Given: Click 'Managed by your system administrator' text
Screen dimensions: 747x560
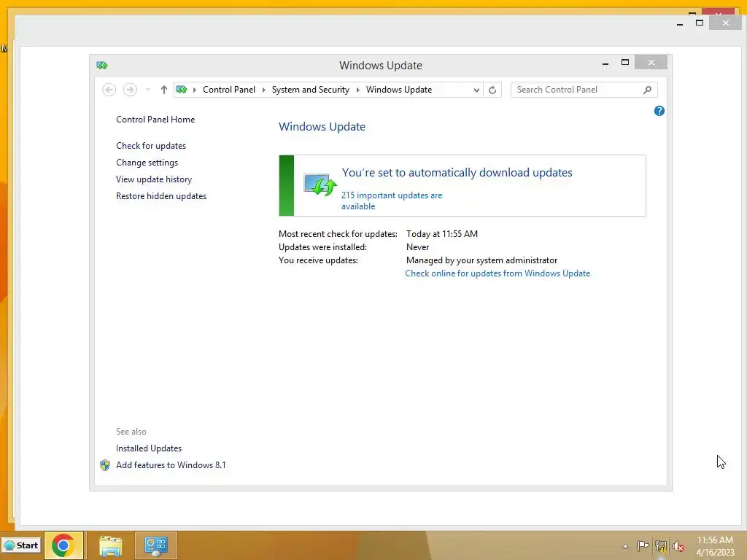Looking at the screenshot, I should 481,260.
